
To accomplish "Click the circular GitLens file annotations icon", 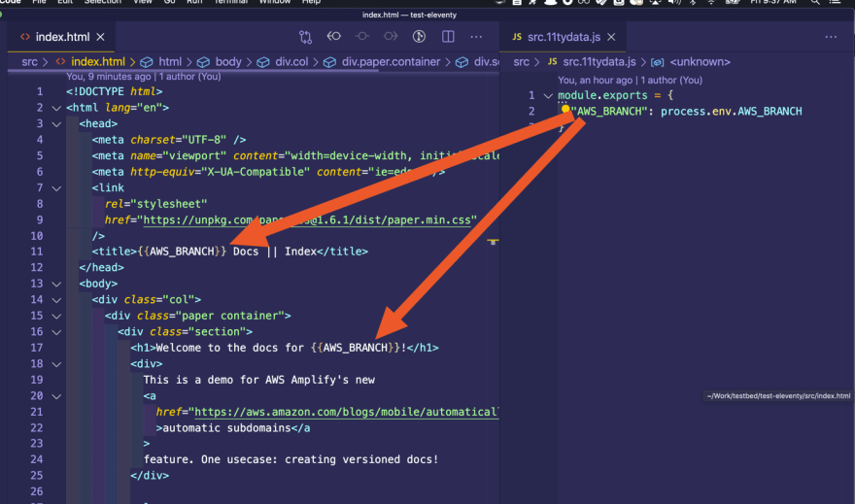I will click(419, 37).
